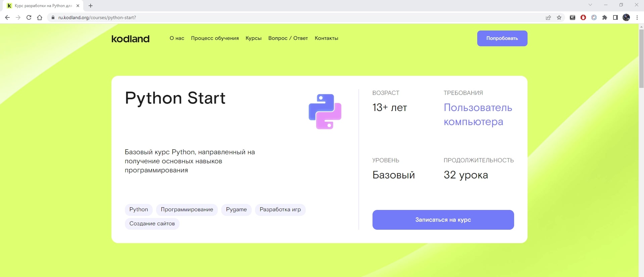Open the Контакты menu item
644x277 pixels.
pyautogui.click(x=326, y=38)
